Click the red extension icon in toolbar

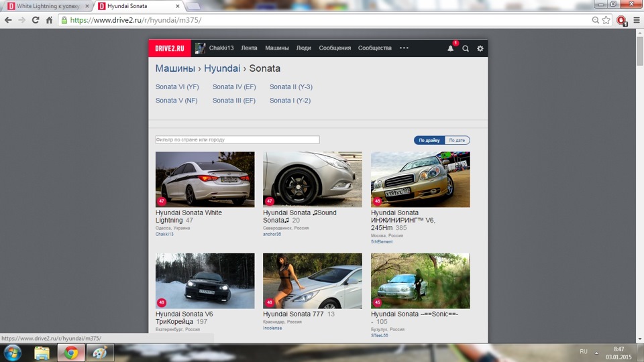(x=622, y=20)
